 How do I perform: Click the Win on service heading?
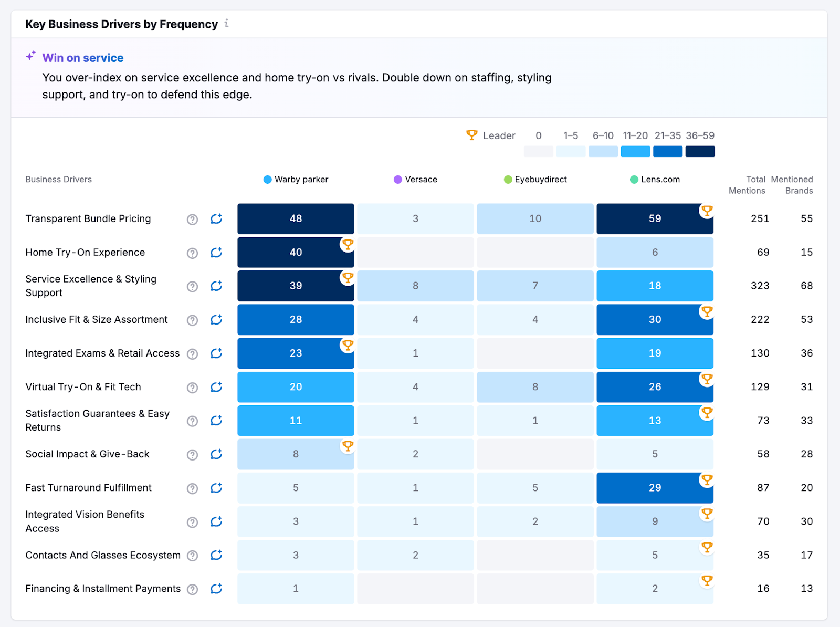click(x=83, y=58)
